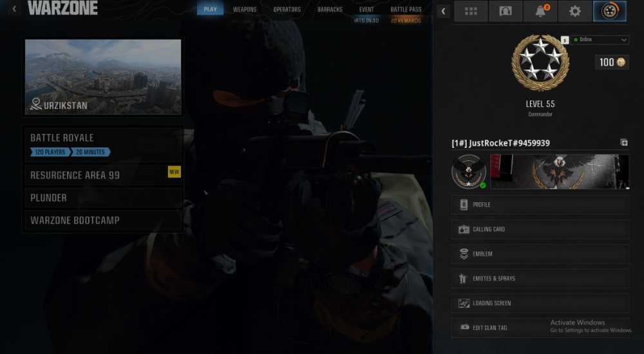Click the LEVEL 55 text

(540, 104)
